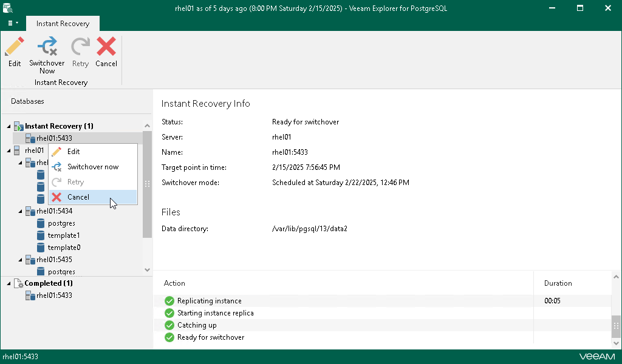Screen dimensions: 622x364
Task: Click the template1 database icon
Action: tap(41, 235)
